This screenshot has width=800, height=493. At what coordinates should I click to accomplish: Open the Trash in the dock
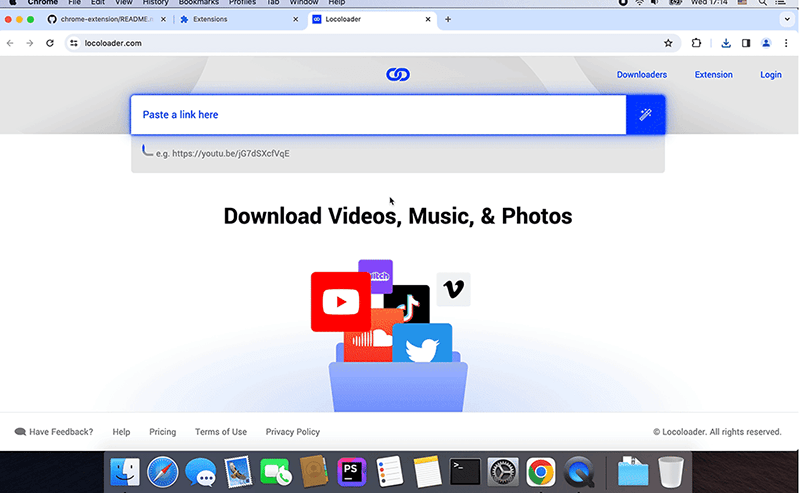[x=670, y=472]
